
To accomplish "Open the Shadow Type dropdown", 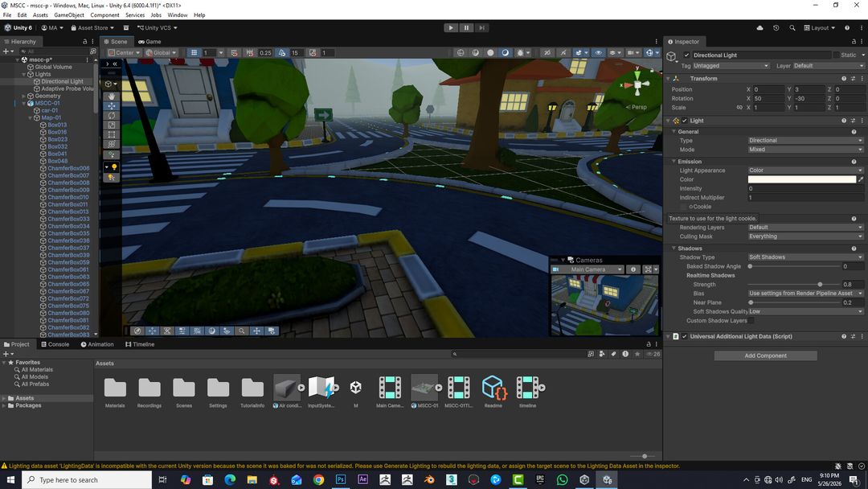I will coord(805,257).
